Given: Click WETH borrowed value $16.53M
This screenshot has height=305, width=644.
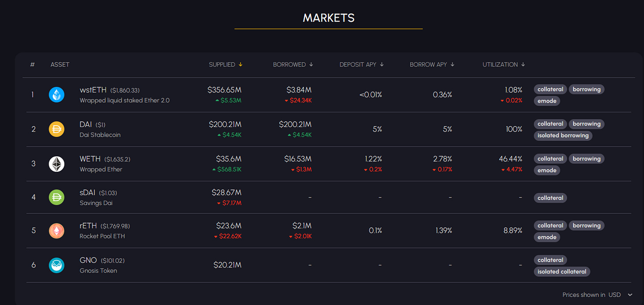Looking at the screenshot, I should 298,159.
